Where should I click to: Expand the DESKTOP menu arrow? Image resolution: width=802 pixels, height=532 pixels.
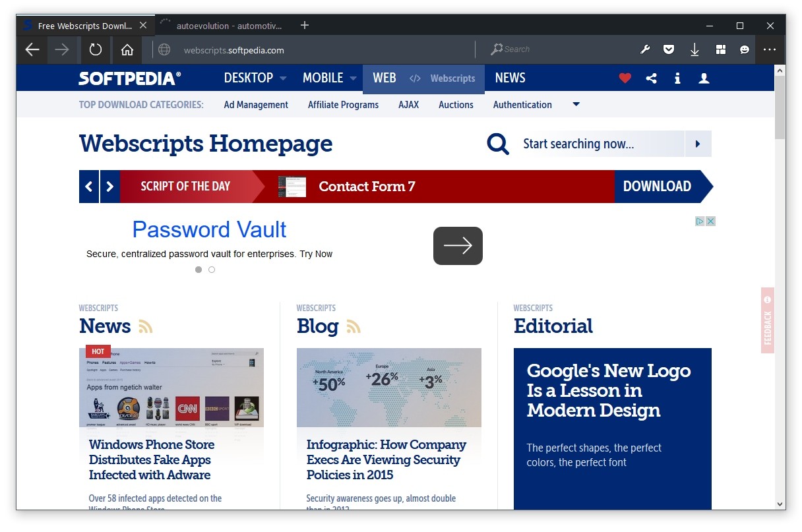coord(283,78)
